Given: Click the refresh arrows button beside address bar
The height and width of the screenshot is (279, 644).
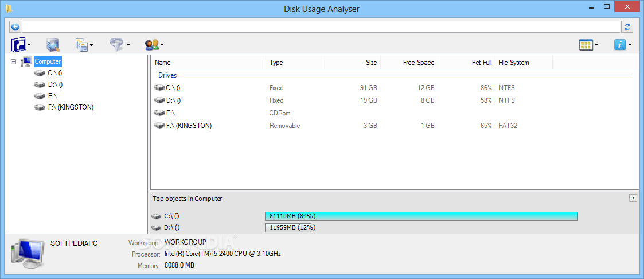Looking at the screenshot, I should [627, 27].
